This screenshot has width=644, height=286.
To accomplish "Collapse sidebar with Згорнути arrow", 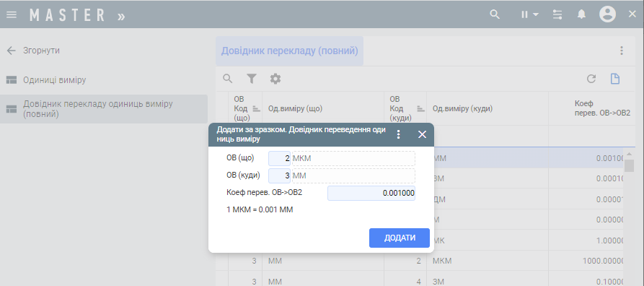I will pos(12,51).
